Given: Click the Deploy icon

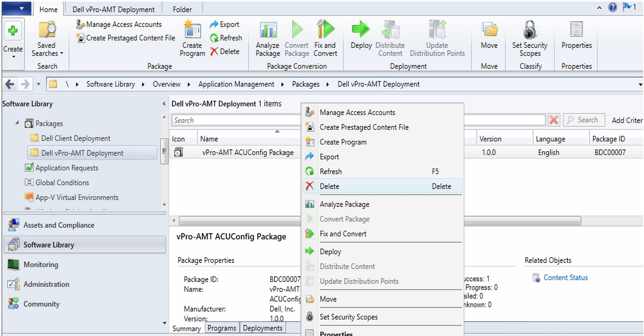Looking at the screenshot, I should tap(360, 29).
